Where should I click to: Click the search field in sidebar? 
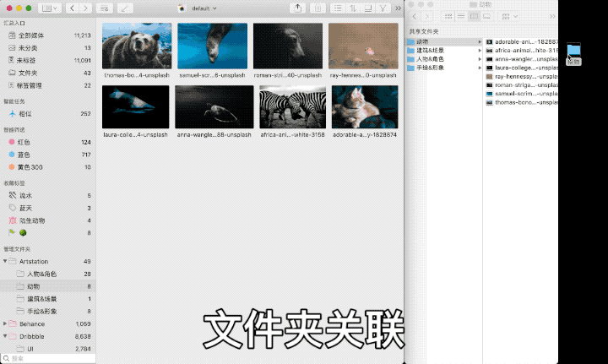pyautogui.click(x=48, y=359)
